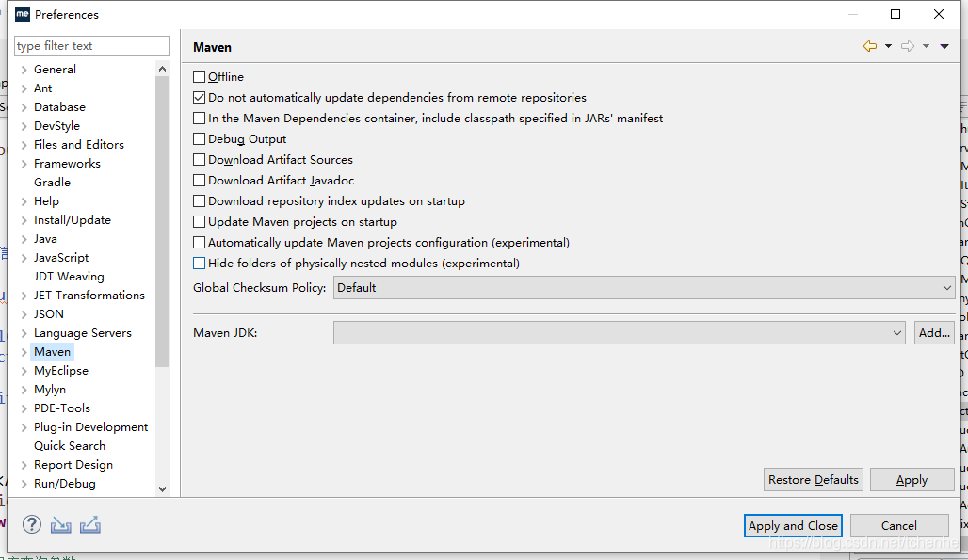Select Mylyn in the tree

pos(50,390)
